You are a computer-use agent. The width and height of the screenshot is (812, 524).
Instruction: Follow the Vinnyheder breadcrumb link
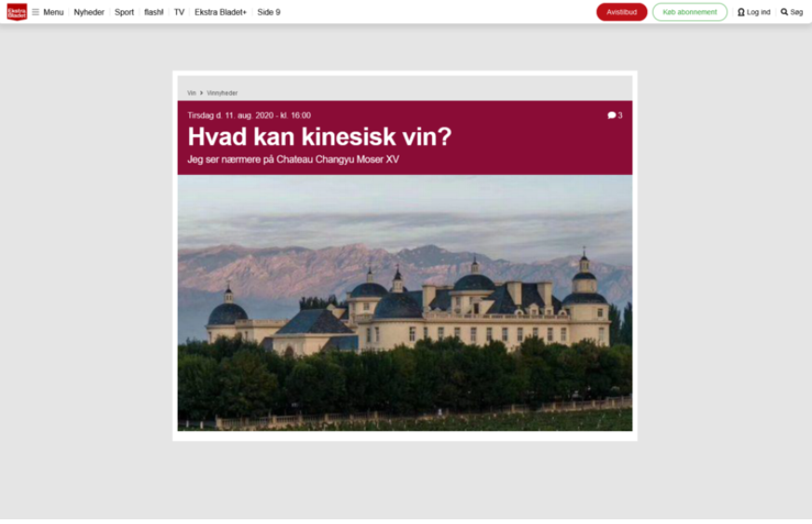(223, 93)
